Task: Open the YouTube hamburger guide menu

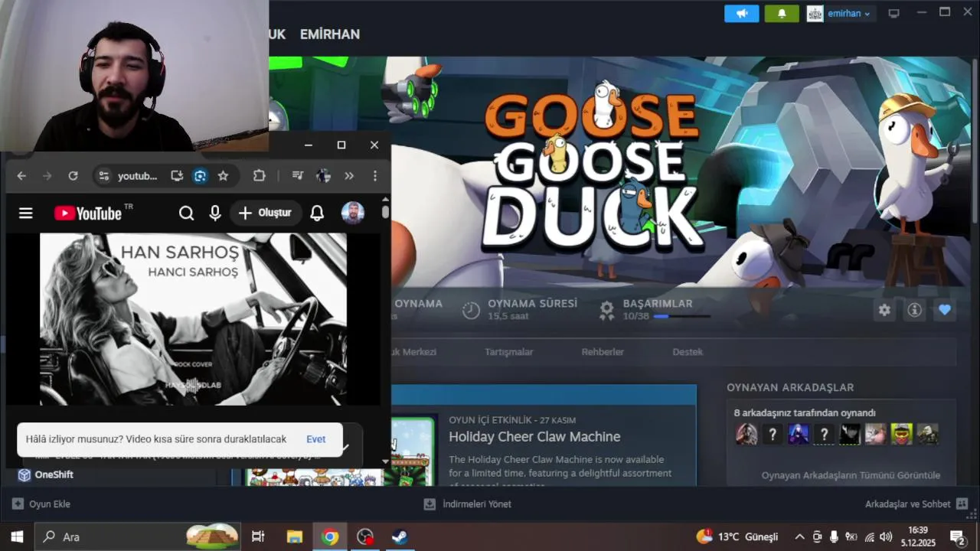Action: (x=26, y=213)
